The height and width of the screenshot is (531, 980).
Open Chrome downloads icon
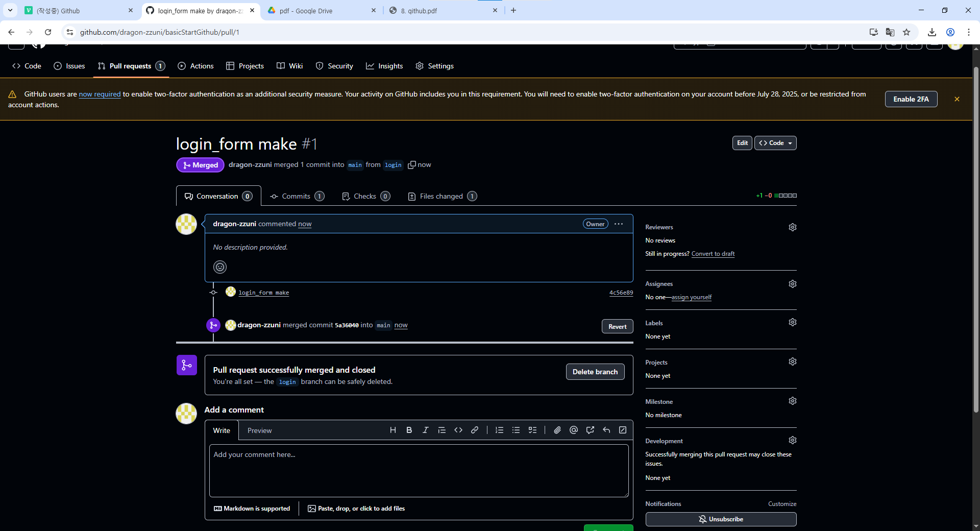point(932,32)
